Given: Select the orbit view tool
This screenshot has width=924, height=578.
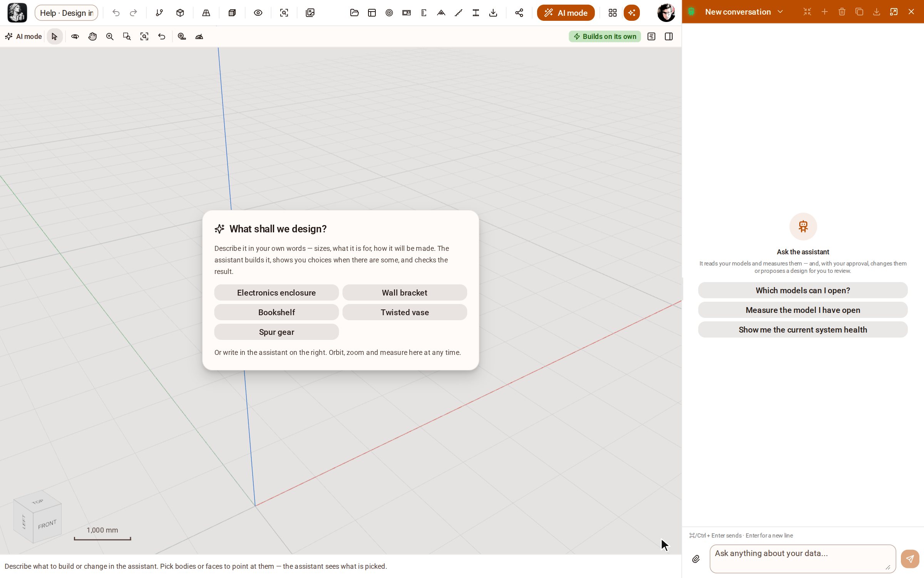Looking at the screenshot, I should coord(75,37).
